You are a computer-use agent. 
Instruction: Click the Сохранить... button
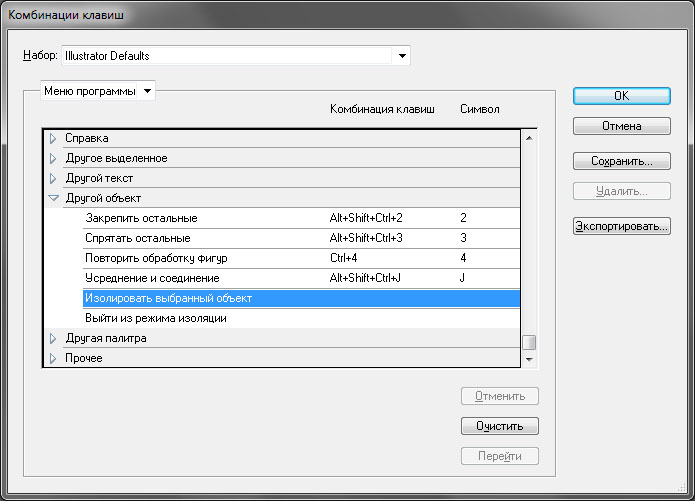pos(621,161)
